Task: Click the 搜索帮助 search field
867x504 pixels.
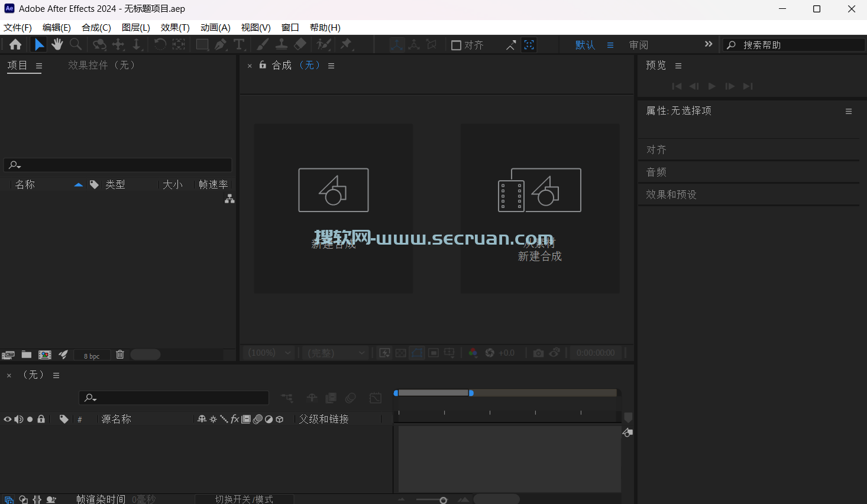Action: coord(794,45)
